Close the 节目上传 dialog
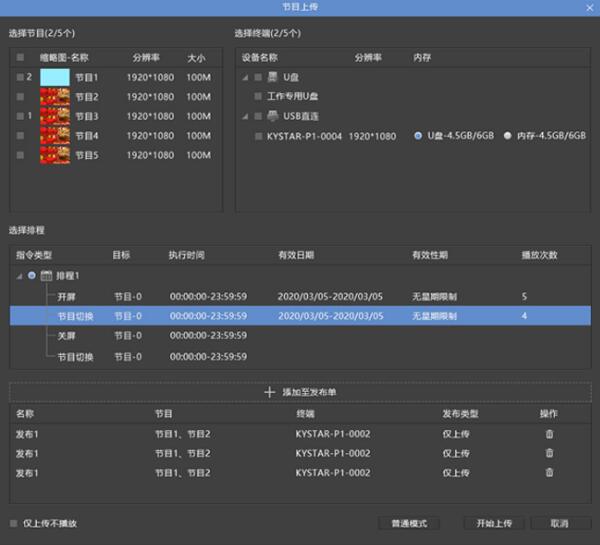Screen dimensions: 600x545 (590, 8)
